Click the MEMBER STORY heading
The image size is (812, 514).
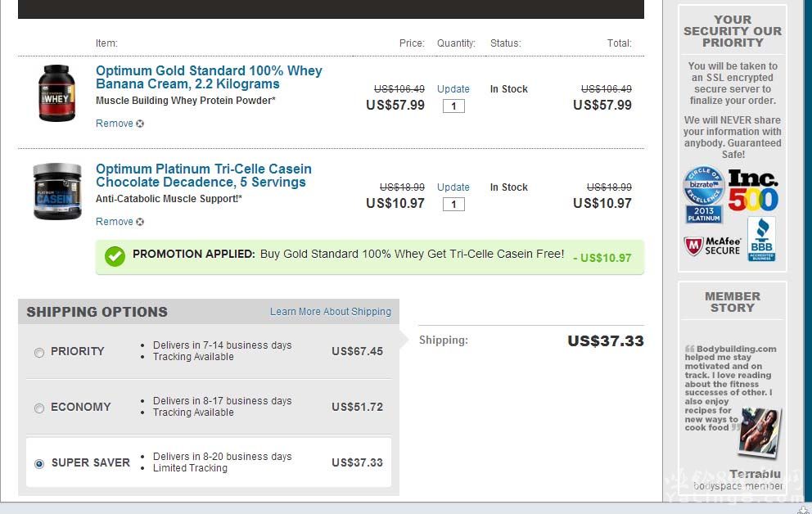[733, 302]
